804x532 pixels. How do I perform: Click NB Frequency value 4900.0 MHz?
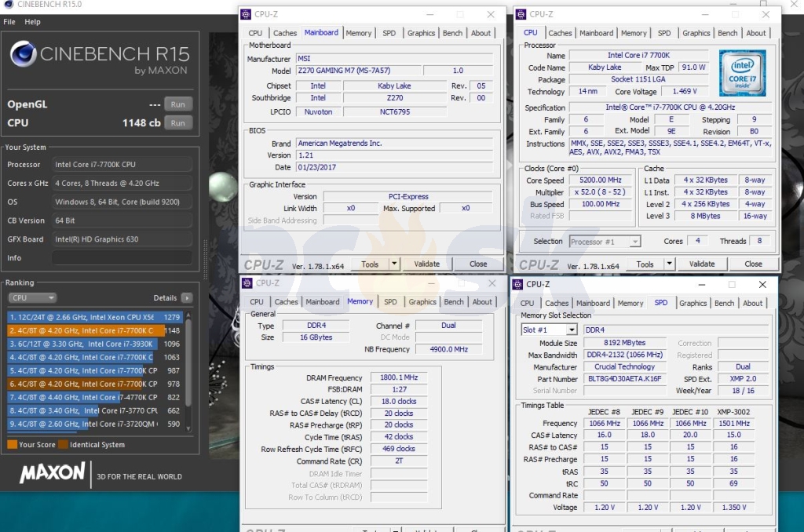pyautogui.click(x=448, y=349)
